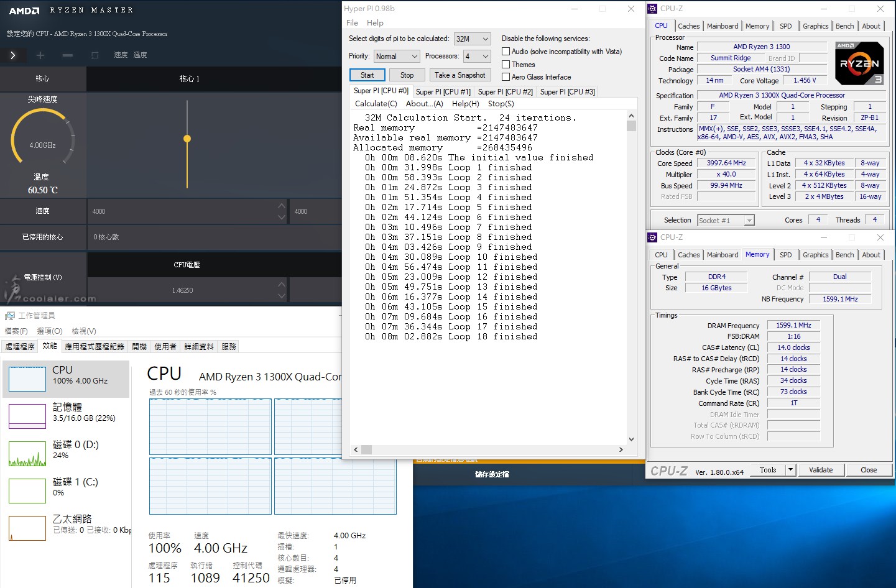Select 磁碟 0 (D:) graph thumbnail

click(27, 454)
